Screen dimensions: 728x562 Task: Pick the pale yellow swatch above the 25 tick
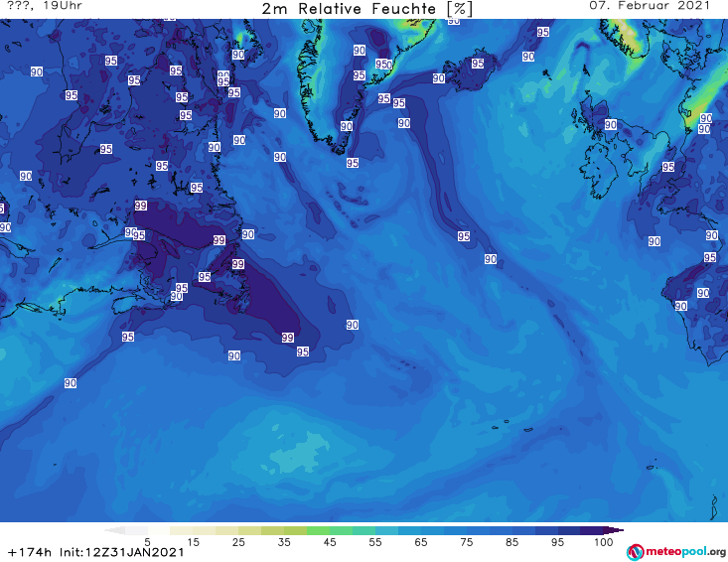click(227, 530)
